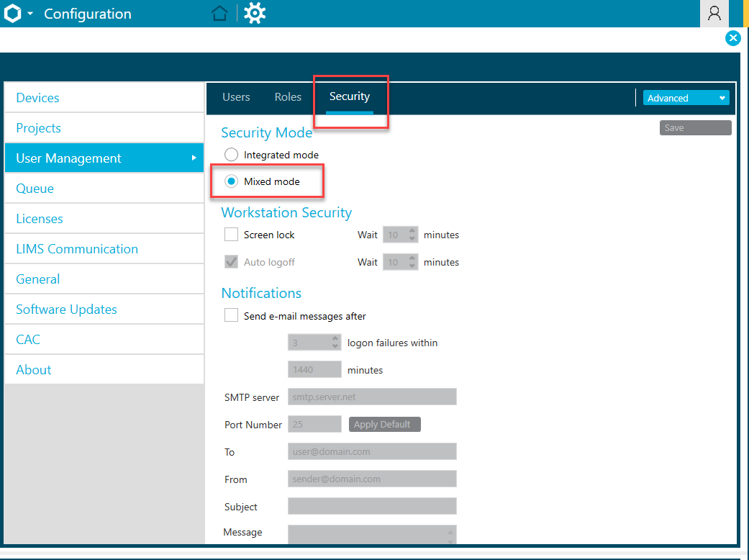Click the Save button
The height and width of the screenshot is (560, 749).
tap(695, 128)
